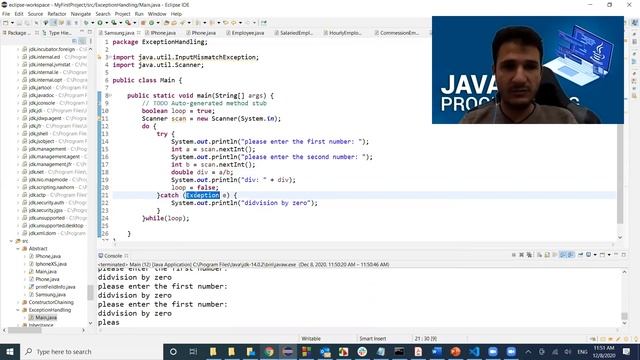Click the New Java Package toolbar icon
The image size is (640, 360).
coord(143,23)
